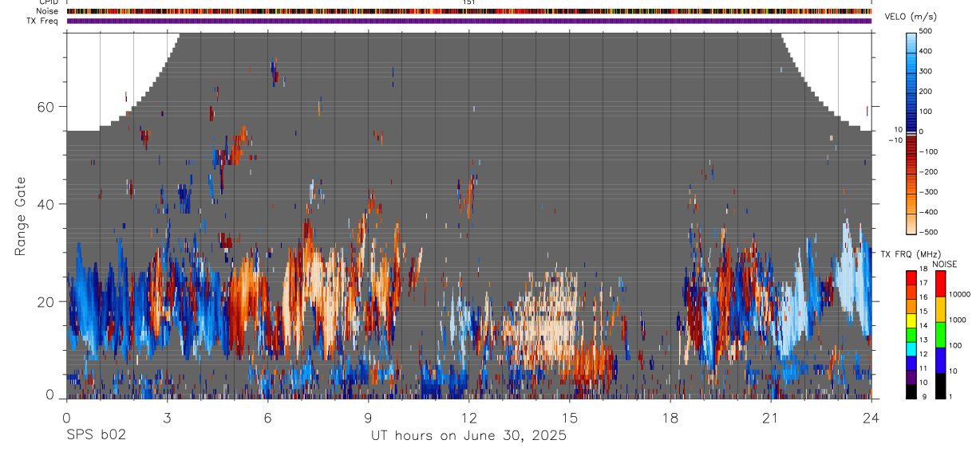Click the purple TX Freq strip above the plot
Viewport: 980px width, 452px height.
click(x=469, y=21)
